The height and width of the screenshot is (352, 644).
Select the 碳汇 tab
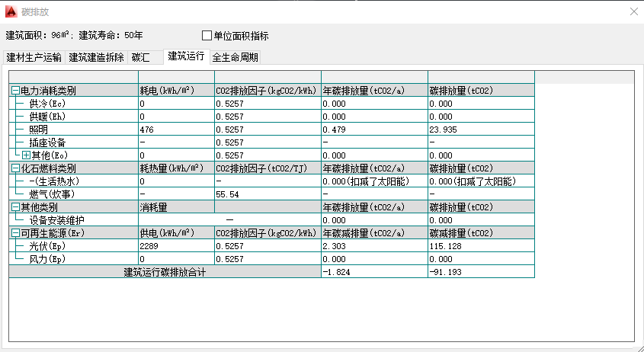[x=142, y=57]
